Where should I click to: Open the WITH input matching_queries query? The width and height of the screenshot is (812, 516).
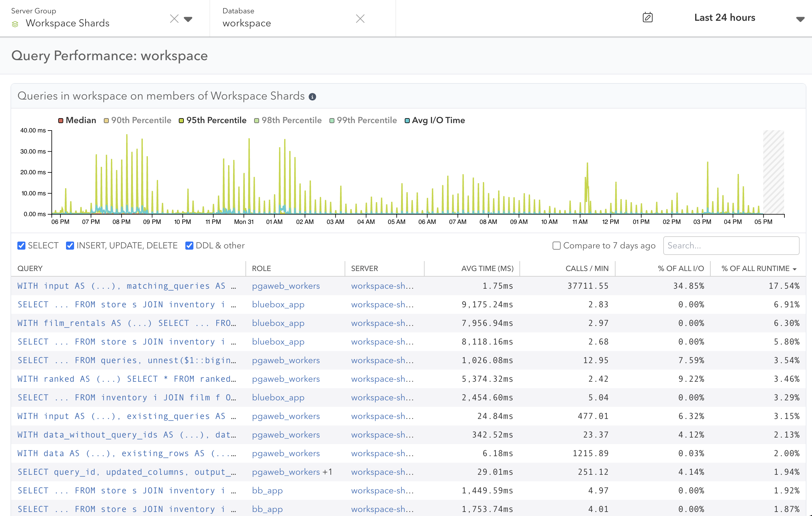pos(127,286)
